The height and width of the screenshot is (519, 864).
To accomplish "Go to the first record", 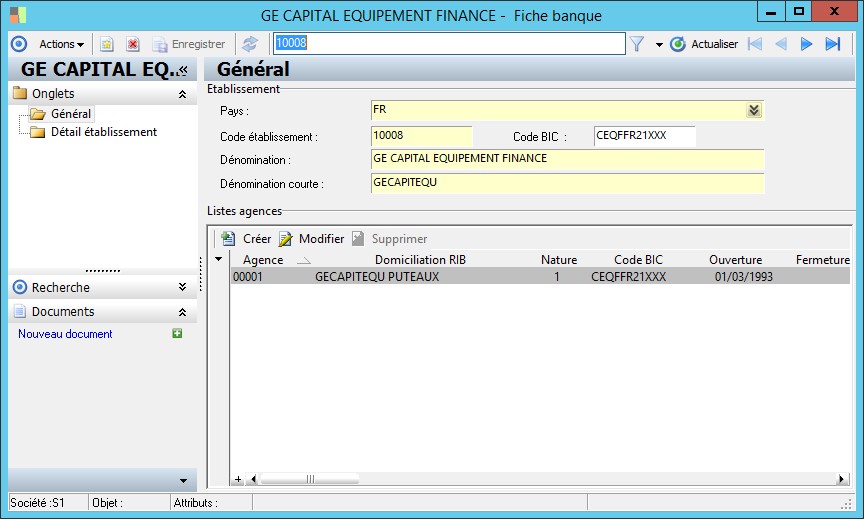I will pos(755,44).
